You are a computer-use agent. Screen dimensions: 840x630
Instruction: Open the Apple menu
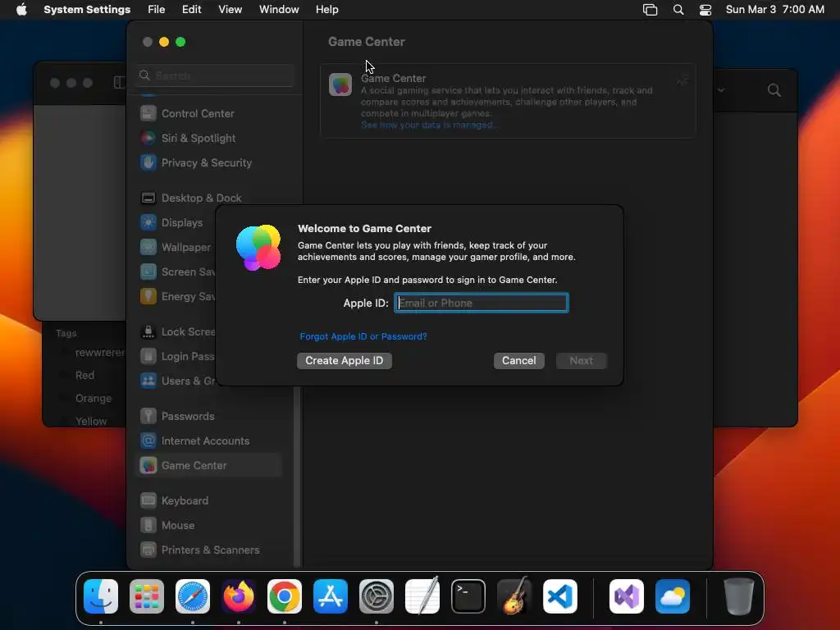tap(21, 10)
